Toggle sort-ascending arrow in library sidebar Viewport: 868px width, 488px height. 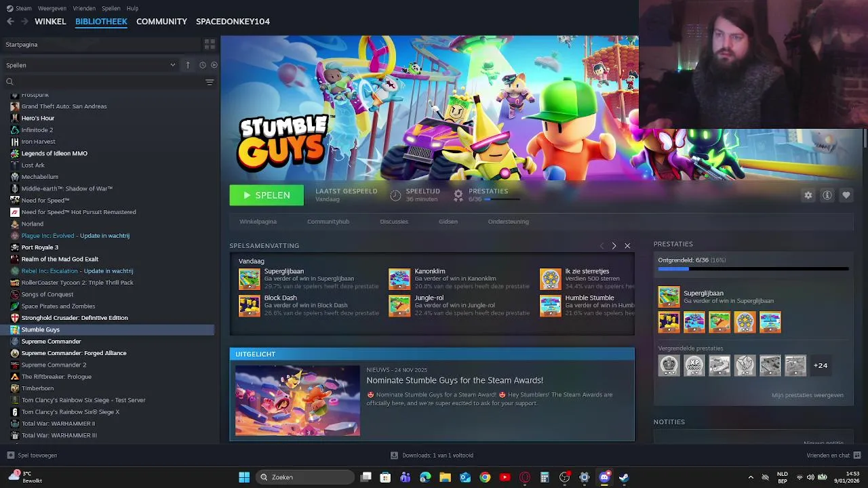(188, 65)
